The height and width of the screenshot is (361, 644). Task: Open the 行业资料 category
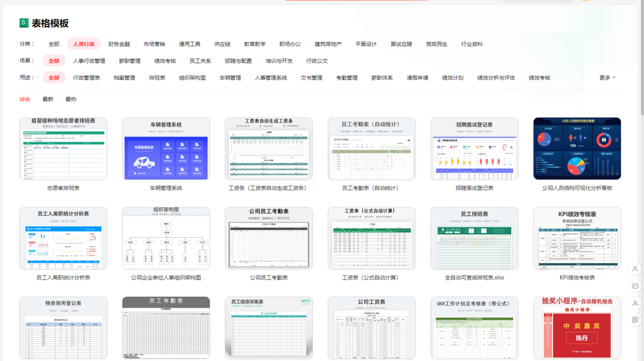coord(472,44)
